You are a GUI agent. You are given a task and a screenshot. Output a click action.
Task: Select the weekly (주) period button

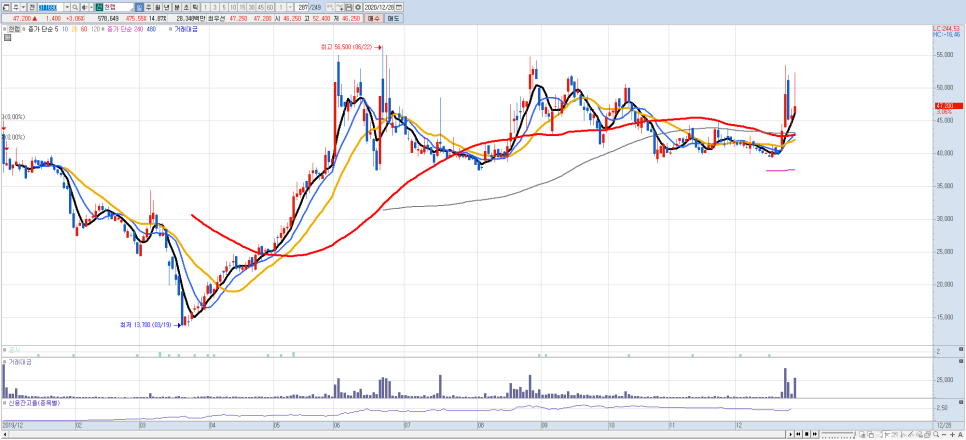pyautogui.click(x=148, y=7)
